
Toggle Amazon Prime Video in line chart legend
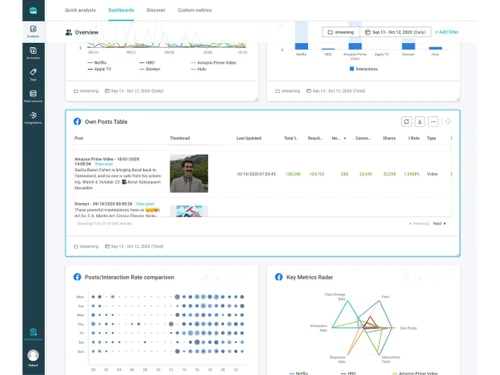pos(213,63)
